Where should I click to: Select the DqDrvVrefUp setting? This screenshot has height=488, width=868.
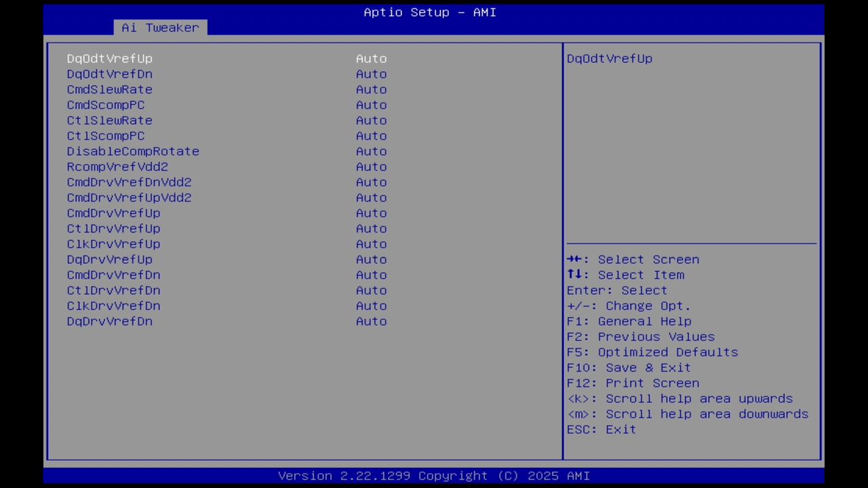pyautogui.click(x=109, y=260)
